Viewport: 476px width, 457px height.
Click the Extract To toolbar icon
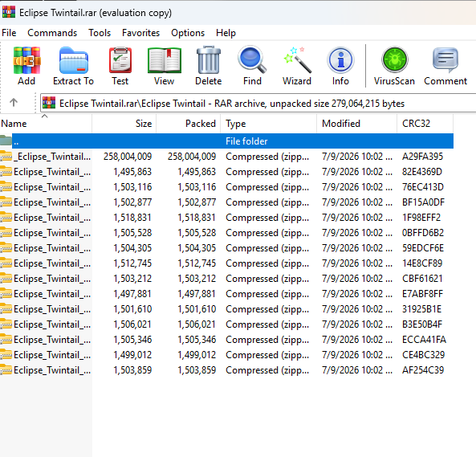click(74, 60)
